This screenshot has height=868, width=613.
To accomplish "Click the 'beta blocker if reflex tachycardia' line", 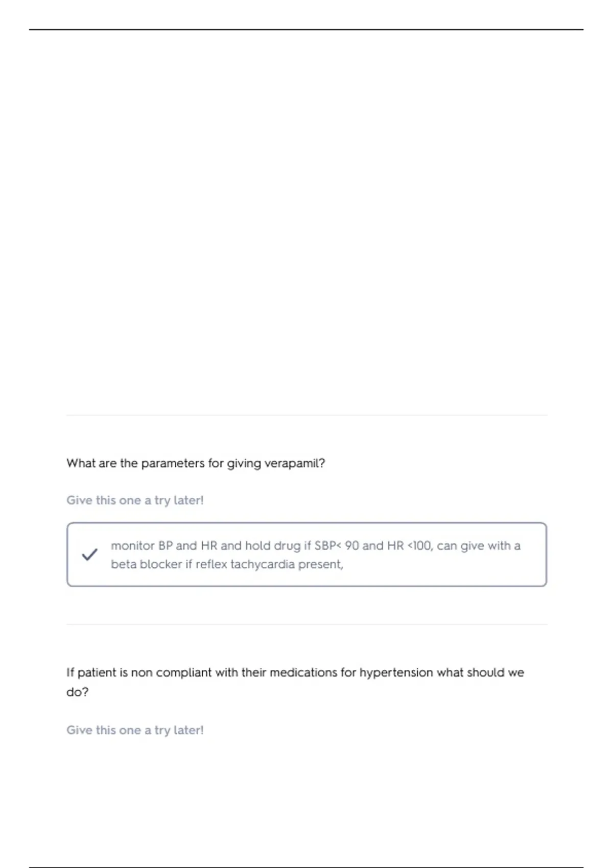I will click(227, 564).
